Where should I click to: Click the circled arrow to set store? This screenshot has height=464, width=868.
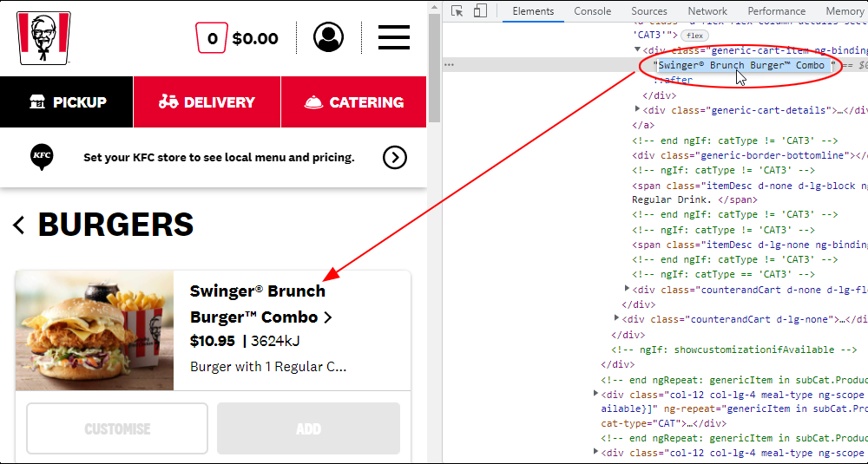(395, 158)
